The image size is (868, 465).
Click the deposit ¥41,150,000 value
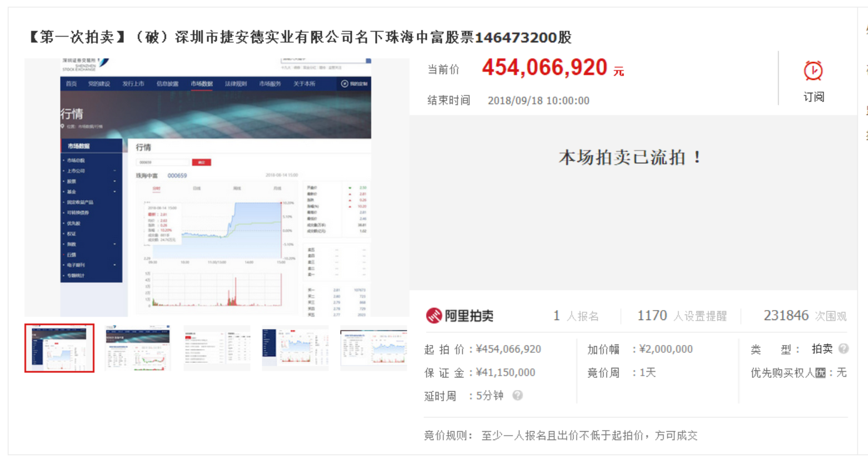506,373
